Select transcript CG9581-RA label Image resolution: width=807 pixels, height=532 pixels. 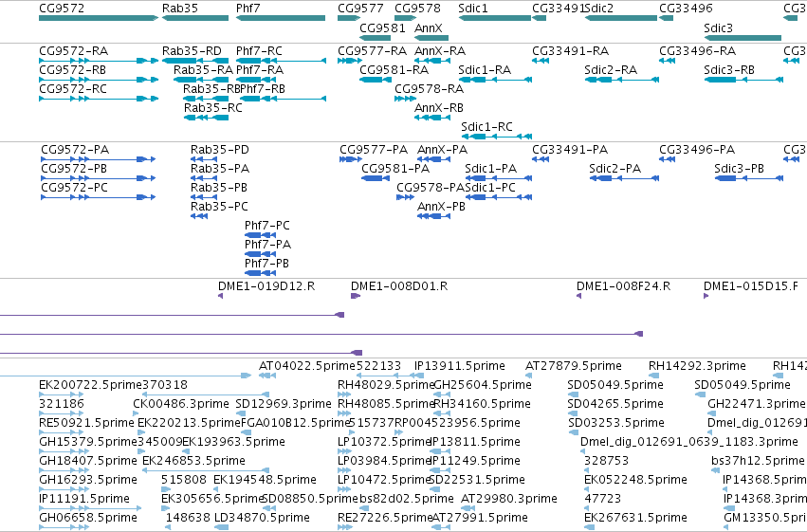394,70
